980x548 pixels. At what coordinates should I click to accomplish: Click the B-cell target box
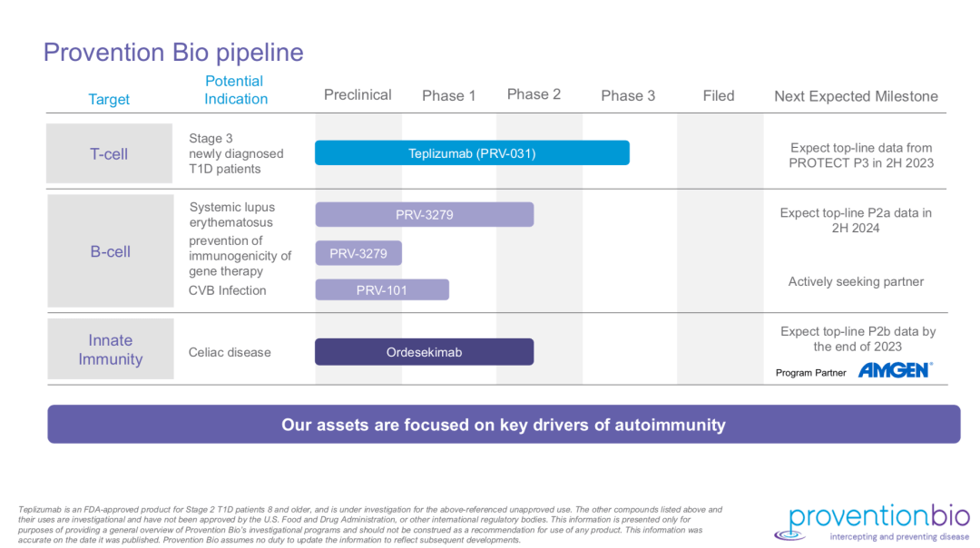(110, 251)
